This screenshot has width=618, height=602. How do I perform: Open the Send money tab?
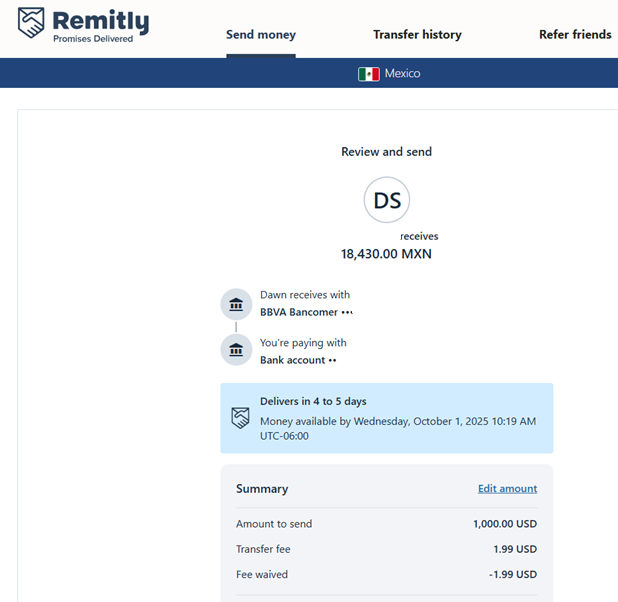coord(260,35)
